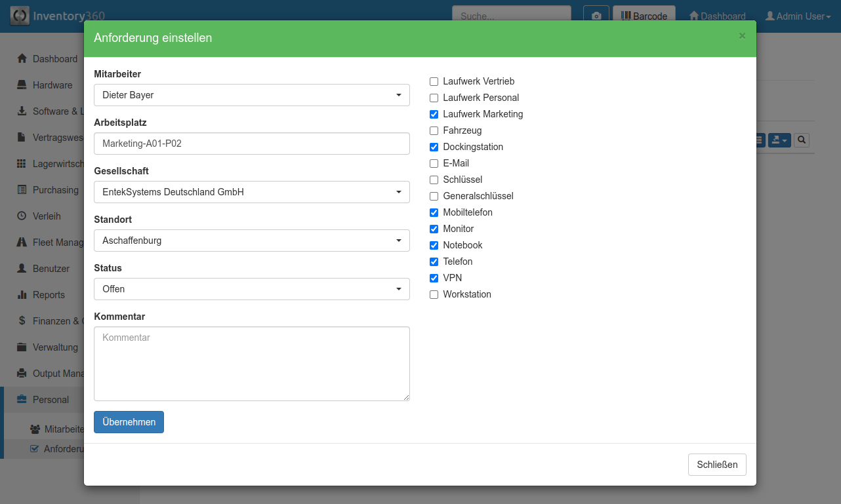Open the Dashboard item in sidebar
841x504 pixels.
[x=54, y=59]
